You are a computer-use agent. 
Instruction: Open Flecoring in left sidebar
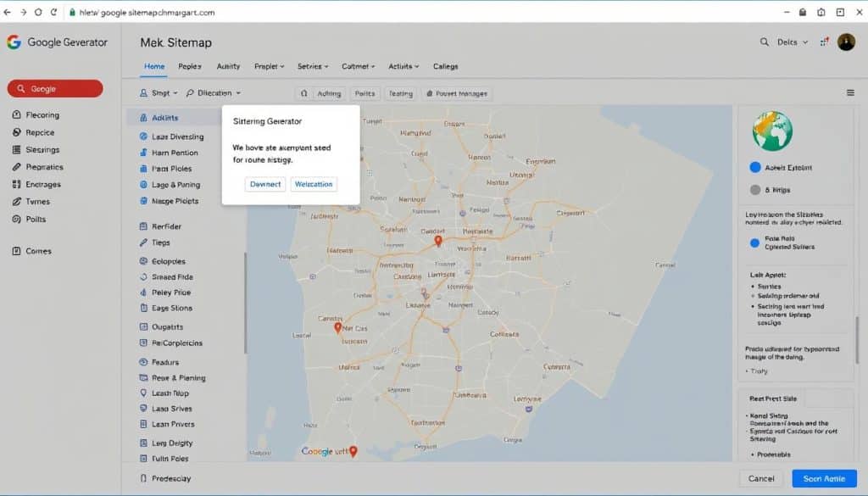coord(36,114)
